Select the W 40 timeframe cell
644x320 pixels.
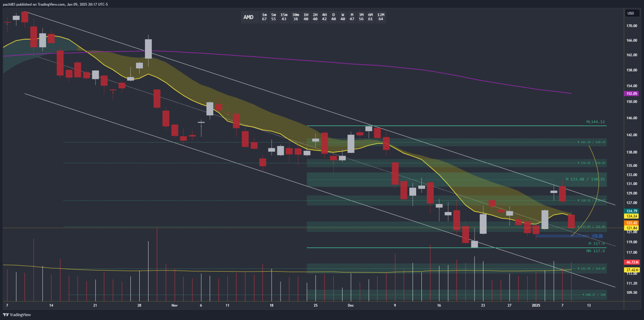point(343,17)
